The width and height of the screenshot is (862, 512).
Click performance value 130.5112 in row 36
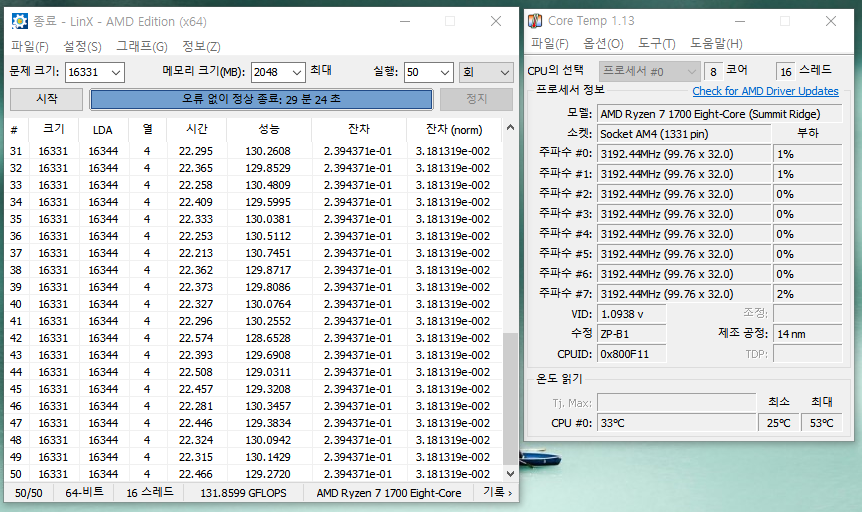click(268, 236)
